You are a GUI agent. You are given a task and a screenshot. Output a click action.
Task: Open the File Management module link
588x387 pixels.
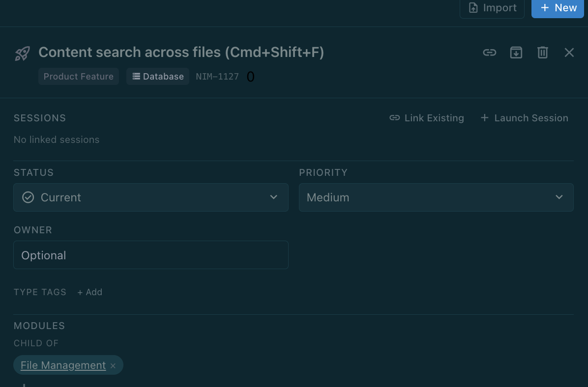(x=63, y=365)
